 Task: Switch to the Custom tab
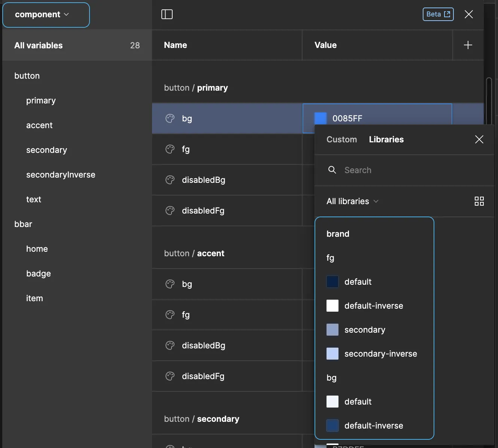pos(341,140)
